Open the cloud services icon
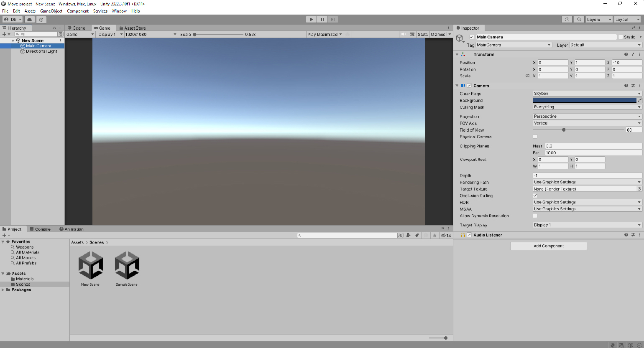This screenshot has height=348, width=644. 30,20
